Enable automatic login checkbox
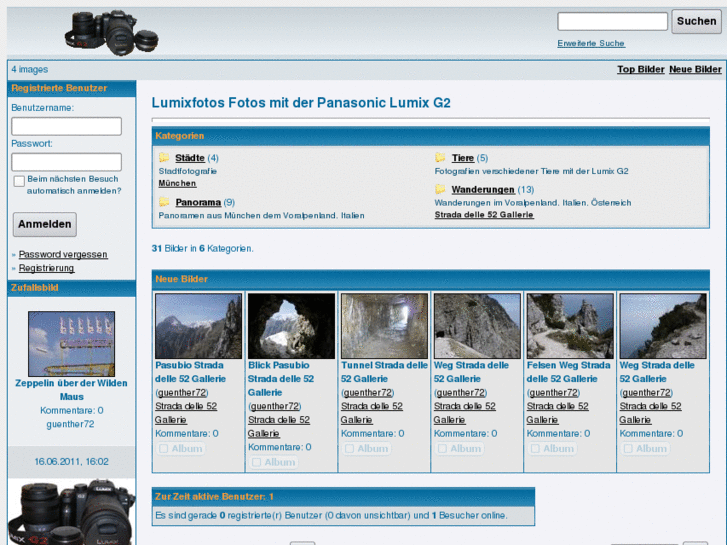This screenshot has height=545, width=727. click(x=19, y=181)
